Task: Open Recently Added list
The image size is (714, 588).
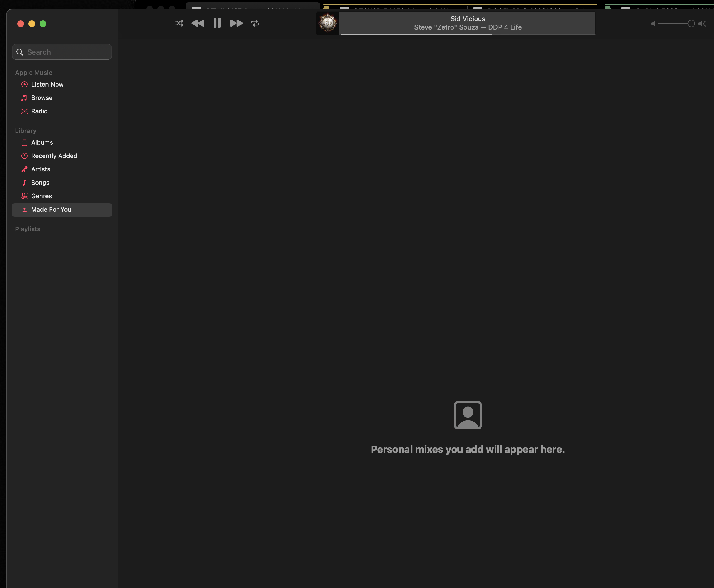Action: 54,156
